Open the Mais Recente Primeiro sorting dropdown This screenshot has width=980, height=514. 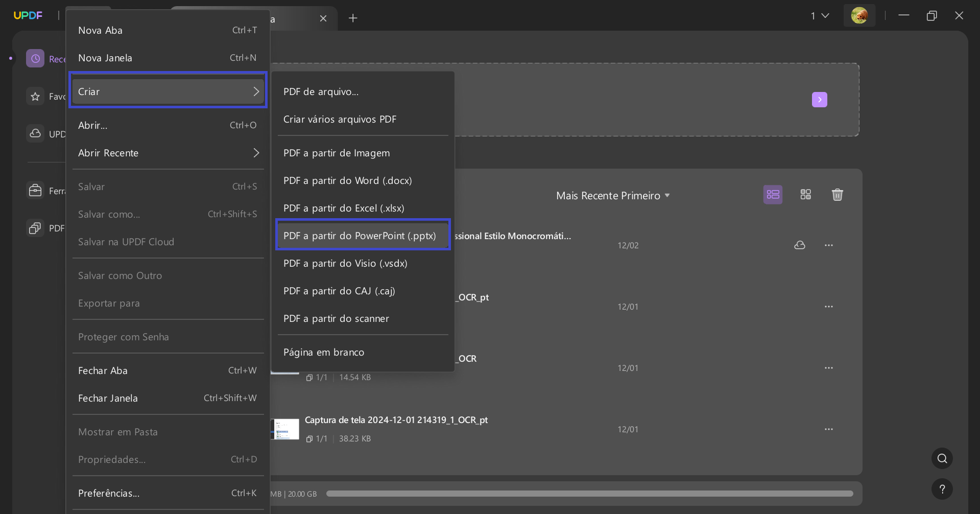tap(612, 195)
